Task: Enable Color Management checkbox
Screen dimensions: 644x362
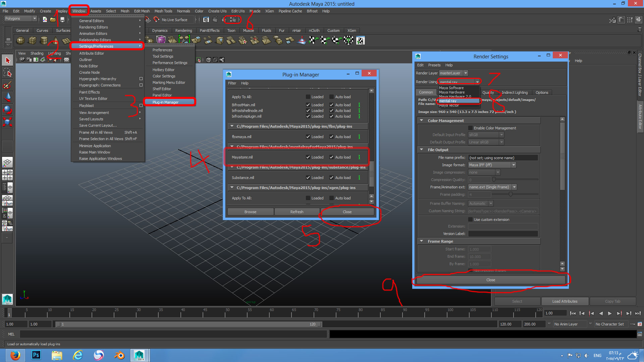Action: coord(471,128)
